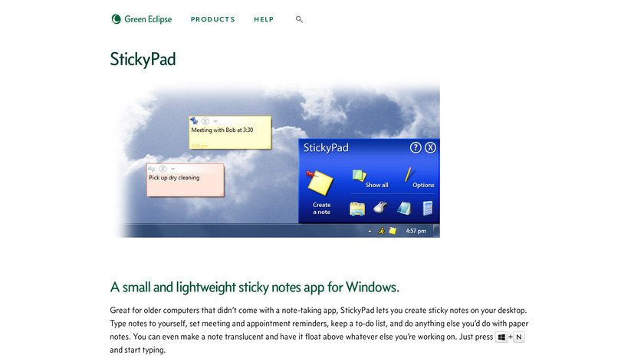Click the StickyPad sticky note tray icon

(x=393, y=231)
